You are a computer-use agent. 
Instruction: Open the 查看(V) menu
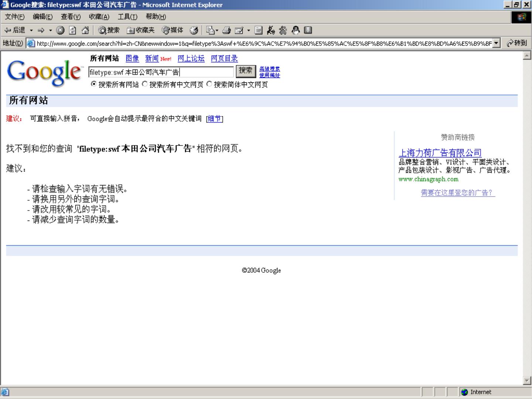[x=71, y=17]
